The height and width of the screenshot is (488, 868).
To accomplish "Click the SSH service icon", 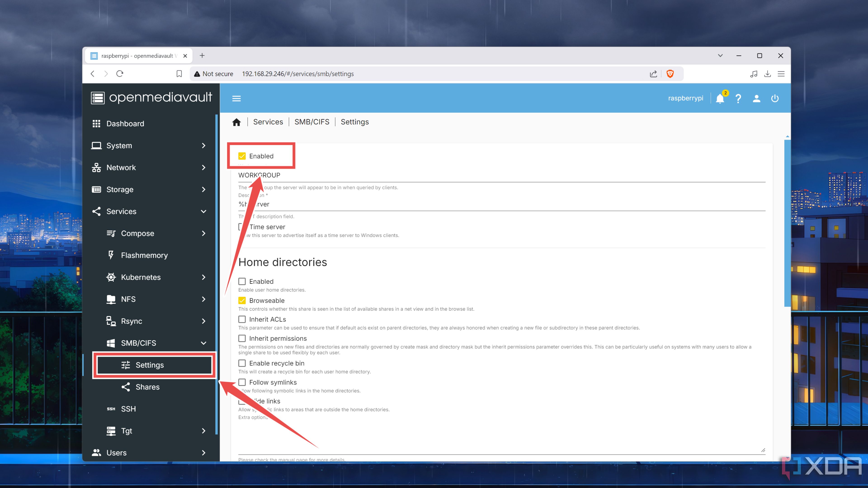I will [111, 409].
